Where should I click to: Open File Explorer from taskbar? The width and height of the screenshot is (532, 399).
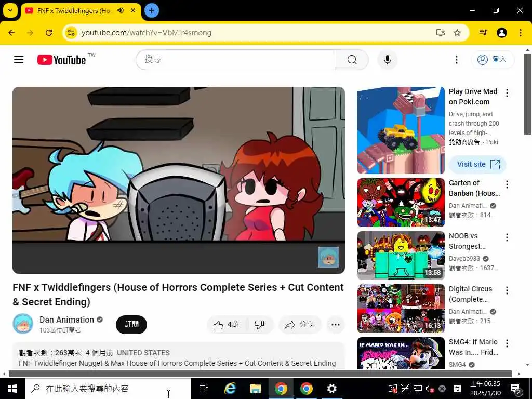click(255, 389)
